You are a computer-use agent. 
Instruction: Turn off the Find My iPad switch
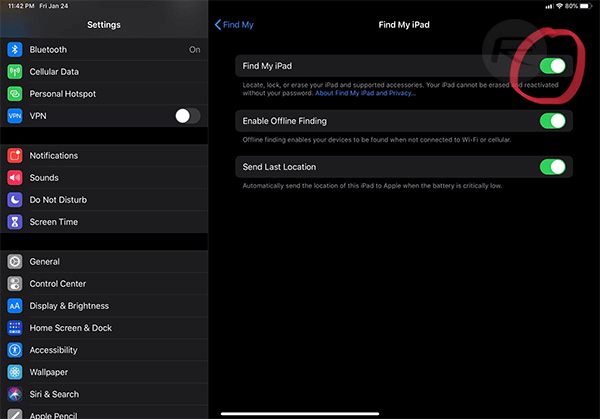pos(553,66)
